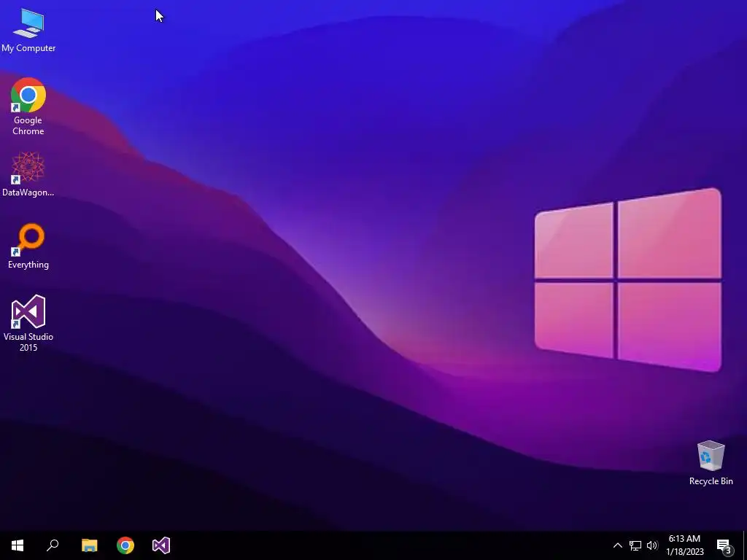Click the Show desktop sliver
Screen dimensions: 747x560
click(x=745, y=545)
